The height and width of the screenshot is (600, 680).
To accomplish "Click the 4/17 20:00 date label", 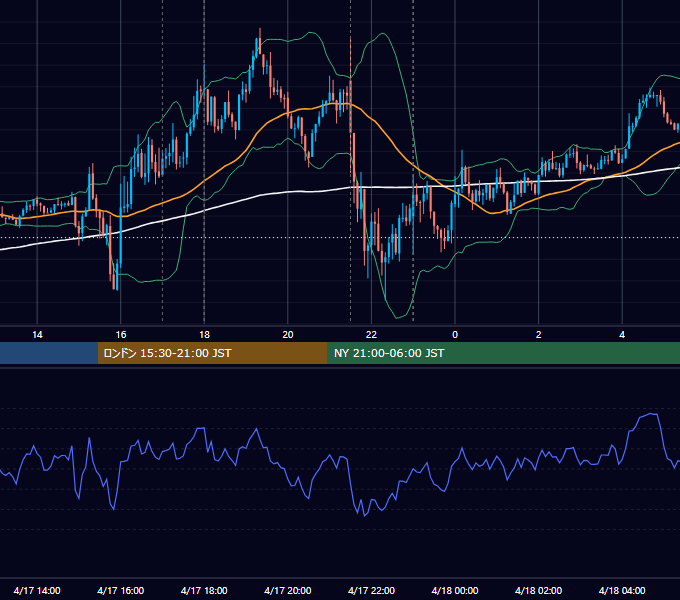I will [x=288, y=590].
